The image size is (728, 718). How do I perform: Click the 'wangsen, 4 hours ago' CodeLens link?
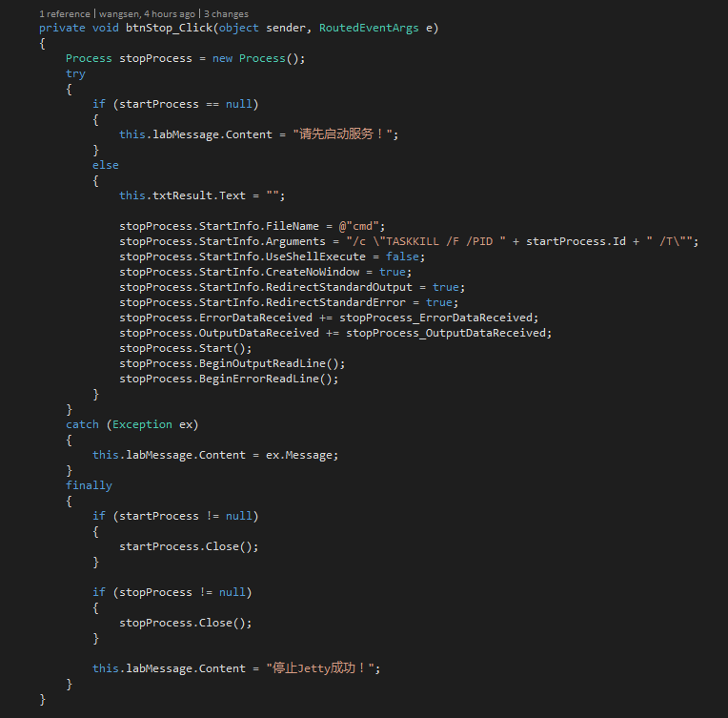[147, 14]
